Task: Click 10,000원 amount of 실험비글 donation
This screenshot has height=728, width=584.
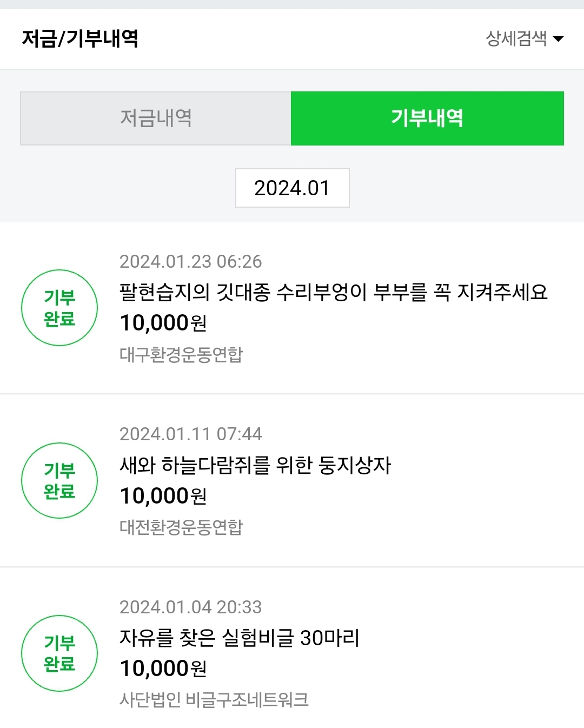Action: [163, 669]
